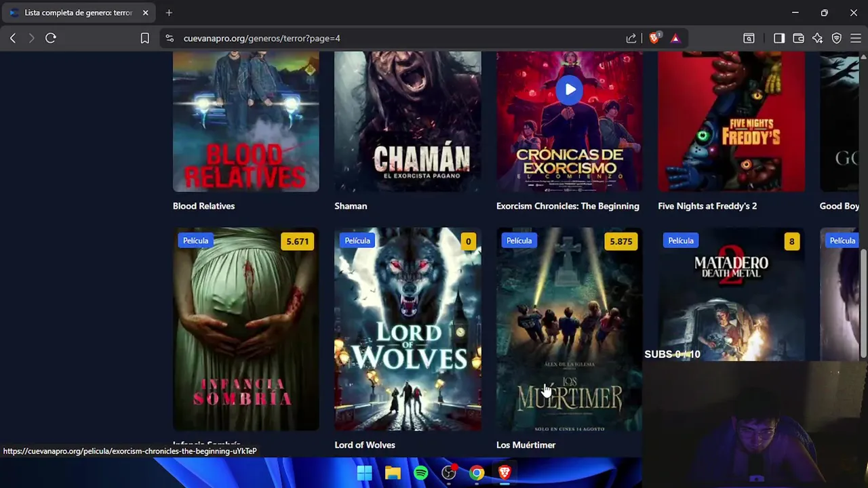
Task: Open the Windows Start menu
Action: click(364, 472)
